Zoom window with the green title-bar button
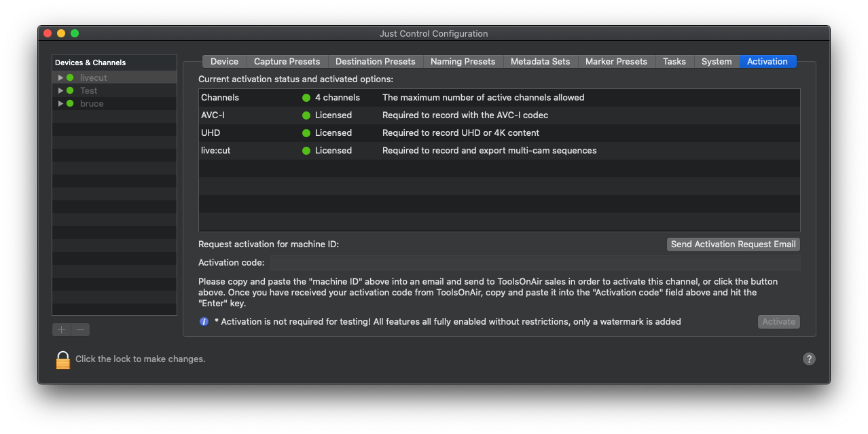The height and width of the screenshot is (434, 868). pos(75,33)
